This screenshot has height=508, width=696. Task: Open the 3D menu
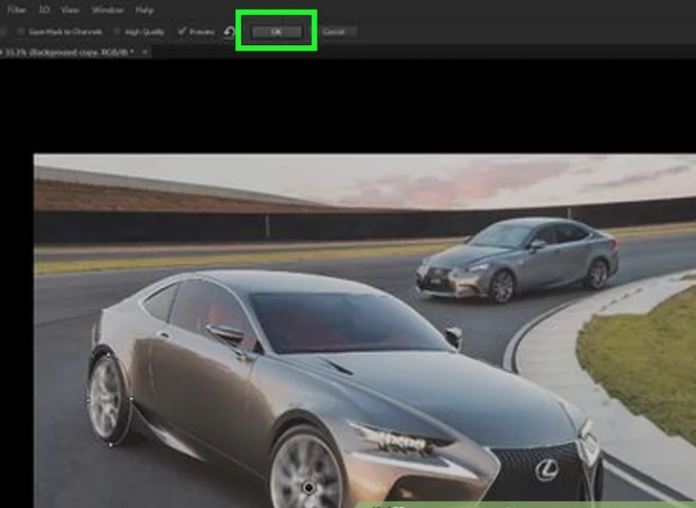coord(44,10)
